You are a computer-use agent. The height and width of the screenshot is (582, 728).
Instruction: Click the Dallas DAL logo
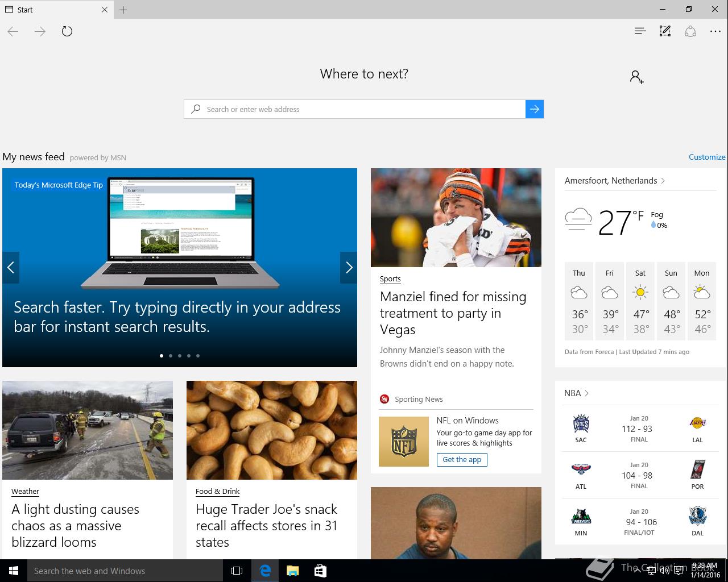(698, 517)
